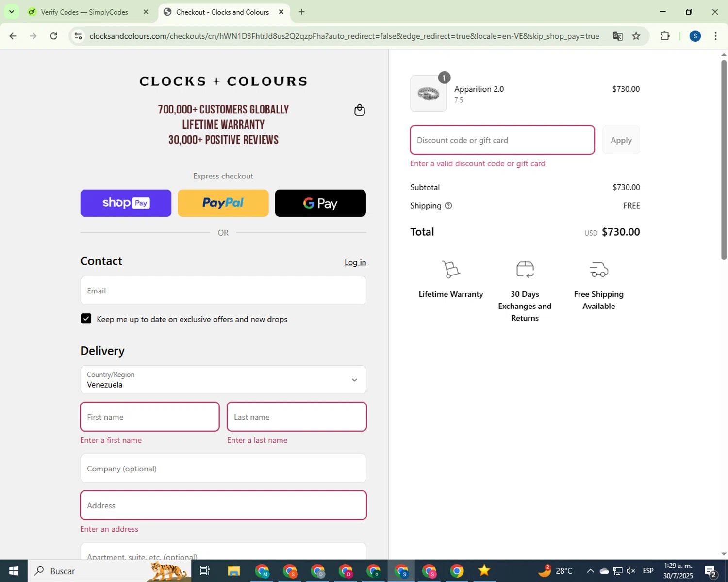Close the Checkout tab
The width and height of the screenshot is (728, 582).
(x=281, y=12)
